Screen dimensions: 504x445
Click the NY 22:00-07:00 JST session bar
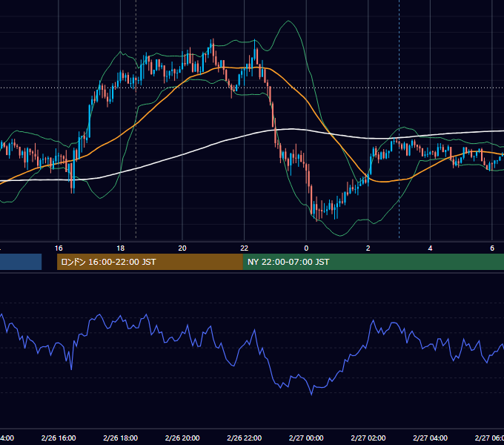pos(373,262)
